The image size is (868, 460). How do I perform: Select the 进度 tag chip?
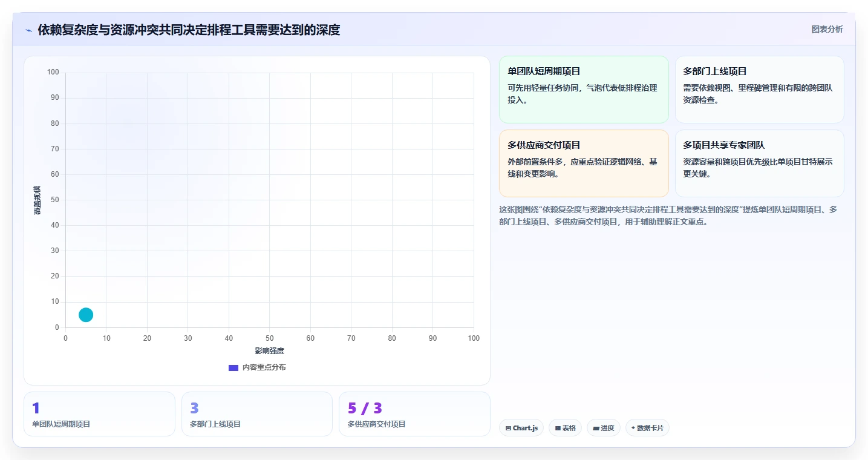(604, 428)
